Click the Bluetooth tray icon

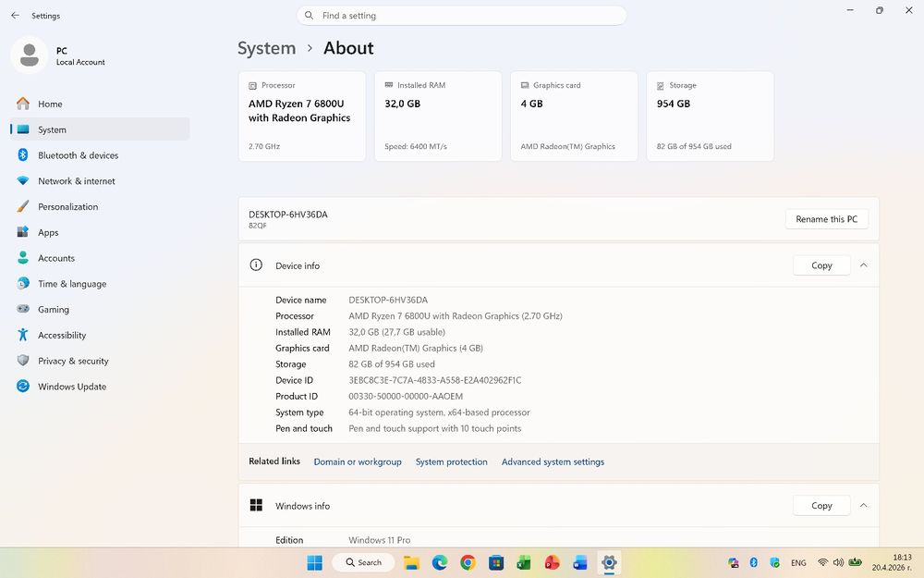coord(753,562)
